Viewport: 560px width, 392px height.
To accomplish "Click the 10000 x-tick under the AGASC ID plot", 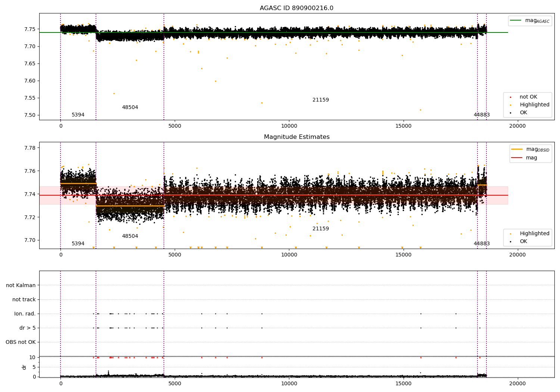I will (289, 126).
